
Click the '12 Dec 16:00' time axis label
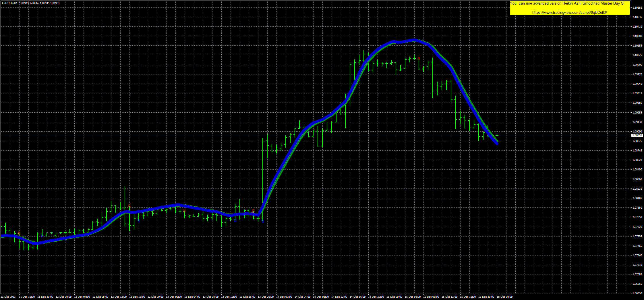(137, 297)
